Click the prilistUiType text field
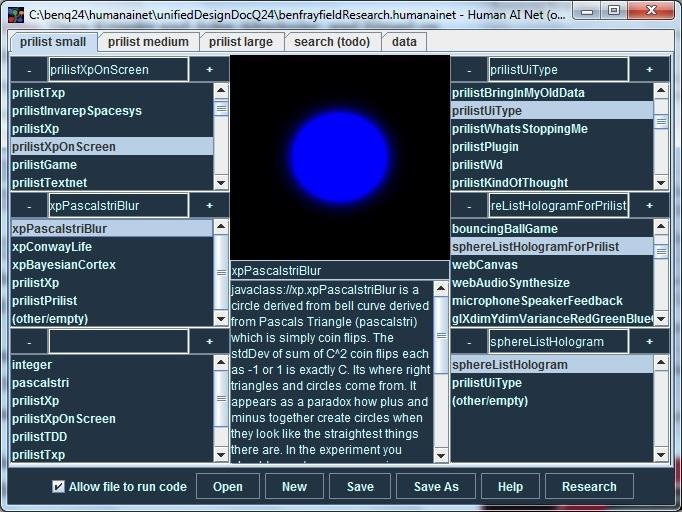 point(558,70)
